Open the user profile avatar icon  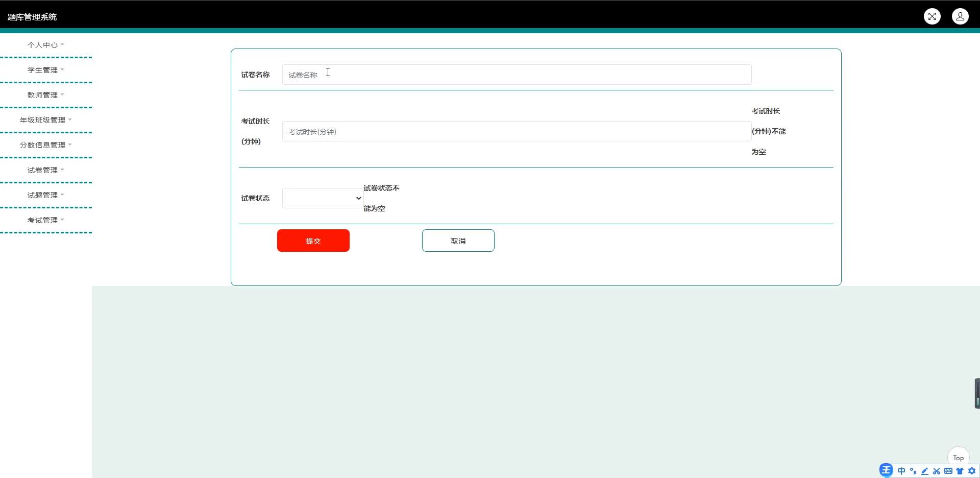960,16
